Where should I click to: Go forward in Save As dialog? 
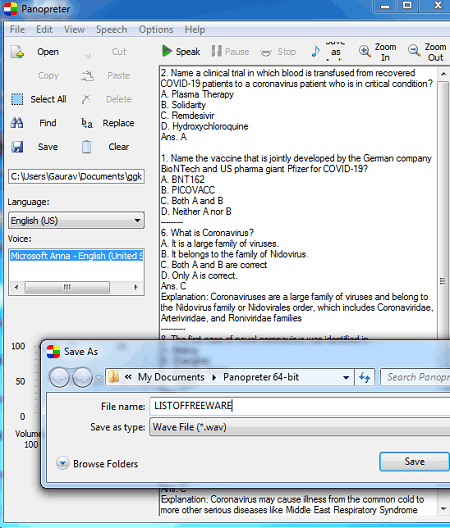pos(82,377)
